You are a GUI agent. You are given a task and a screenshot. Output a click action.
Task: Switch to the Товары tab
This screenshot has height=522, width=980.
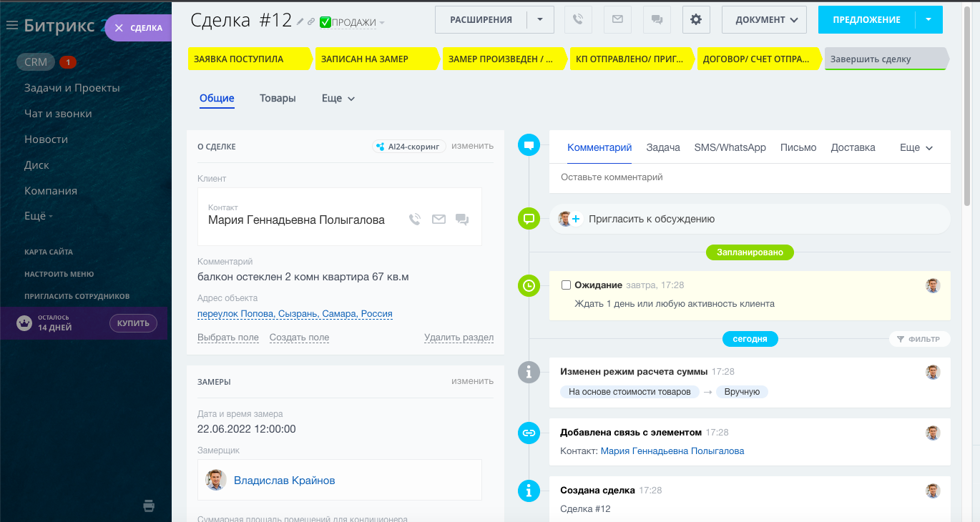click(278, 99)
